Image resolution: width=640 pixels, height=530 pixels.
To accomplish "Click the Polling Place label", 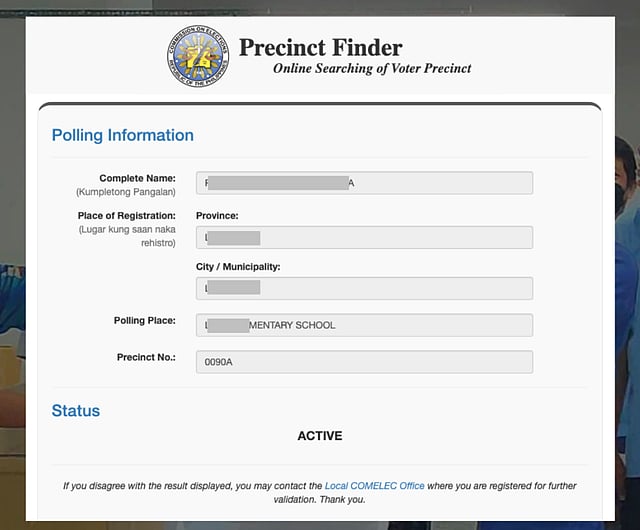I will [144, 320].
